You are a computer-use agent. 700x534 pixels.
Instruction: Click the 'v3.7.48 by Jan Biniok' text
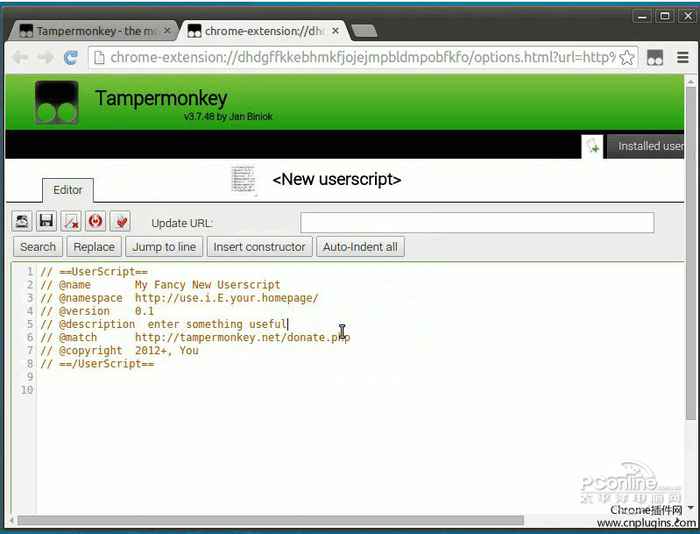click(228, 117)
